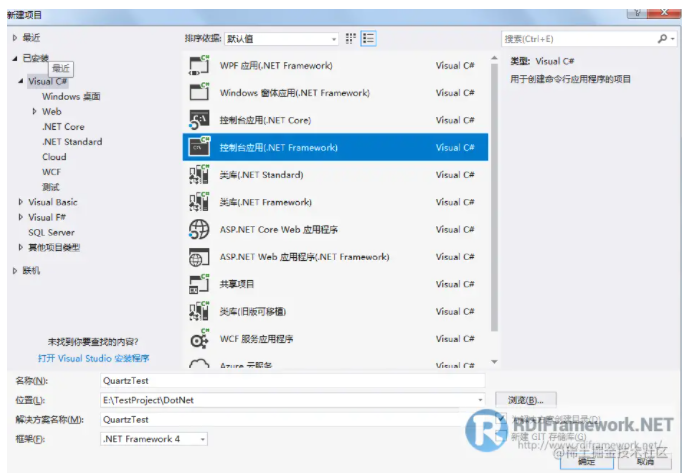The image size is (688, 476).
Task: Select WCF in the tree
Action: [x=51, y=172]
